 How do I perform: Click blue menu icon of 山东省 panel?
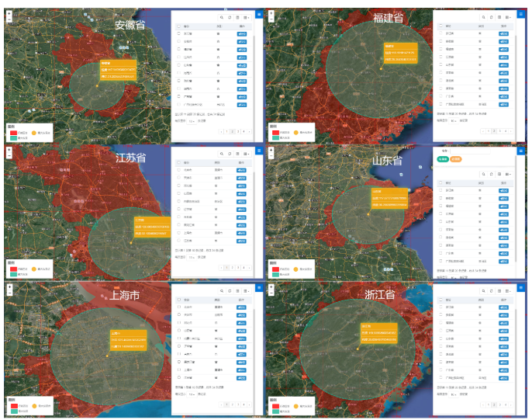521,151
